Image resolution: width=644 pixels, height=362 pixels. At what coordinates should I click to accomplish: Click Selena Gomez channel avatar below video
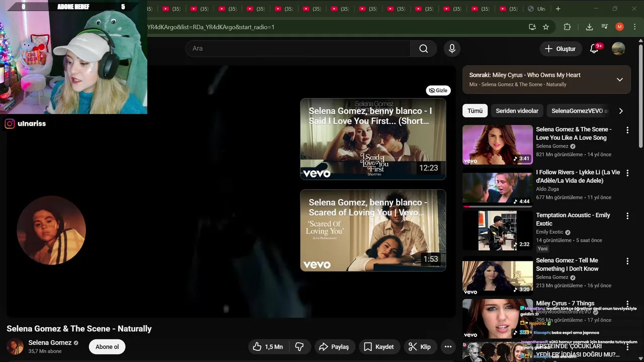pos(15,346)
